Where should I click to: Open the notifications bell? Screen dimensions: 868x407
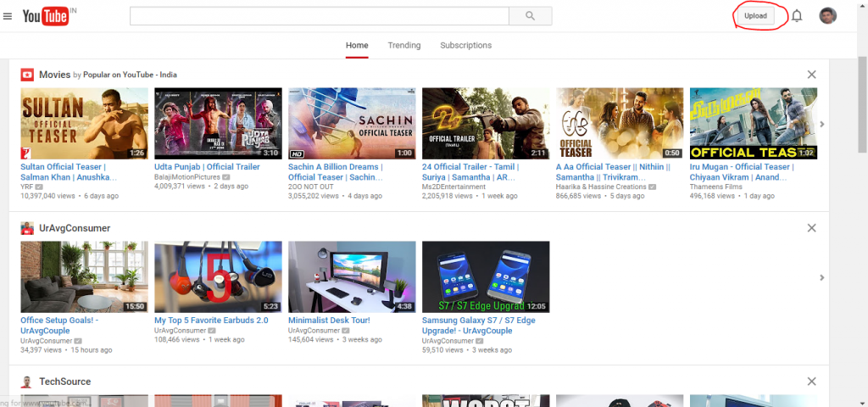pos(797,16)
